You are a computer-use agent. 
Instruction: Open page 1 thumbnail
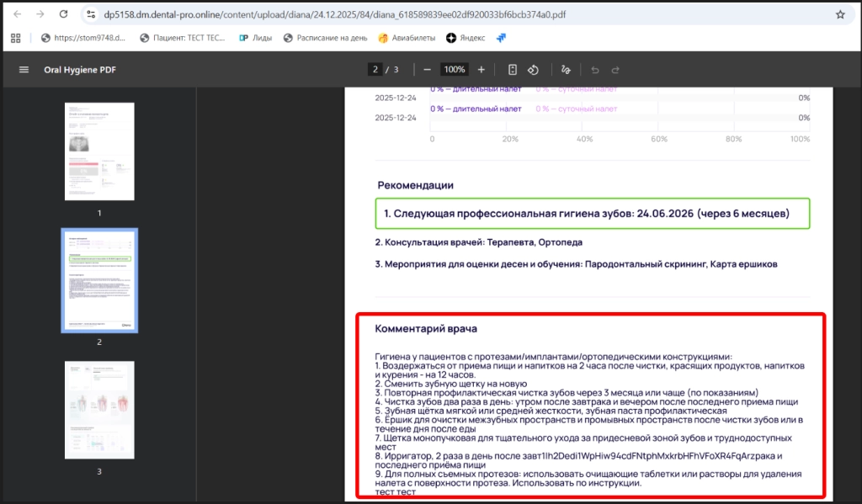point(99,151)
